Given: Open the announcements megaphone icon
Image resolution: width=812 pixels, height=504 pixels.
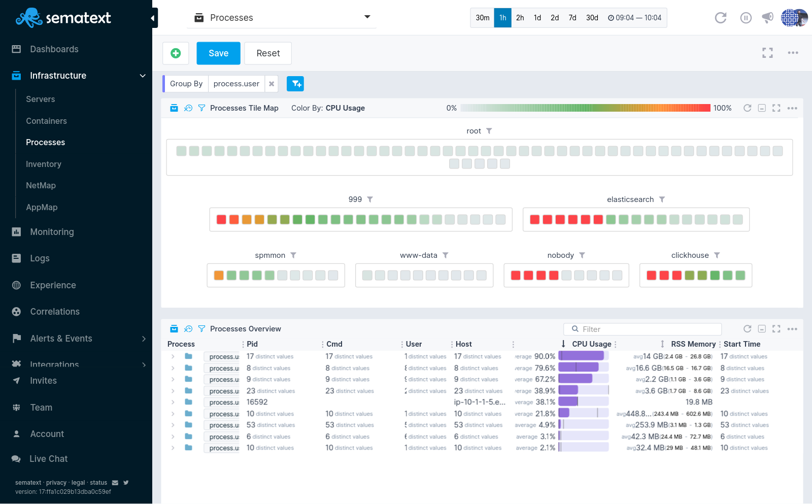Looking at the screenshot, I should tap(767, 18).
